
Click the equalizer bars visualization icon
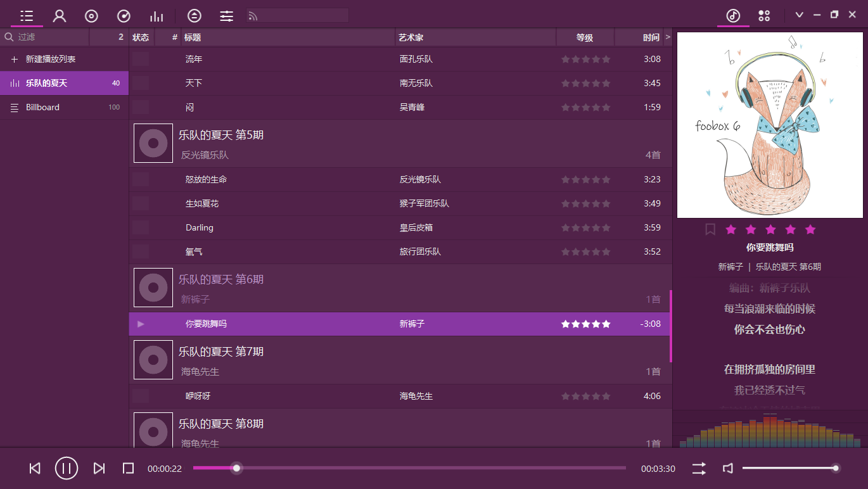point(156,15)
